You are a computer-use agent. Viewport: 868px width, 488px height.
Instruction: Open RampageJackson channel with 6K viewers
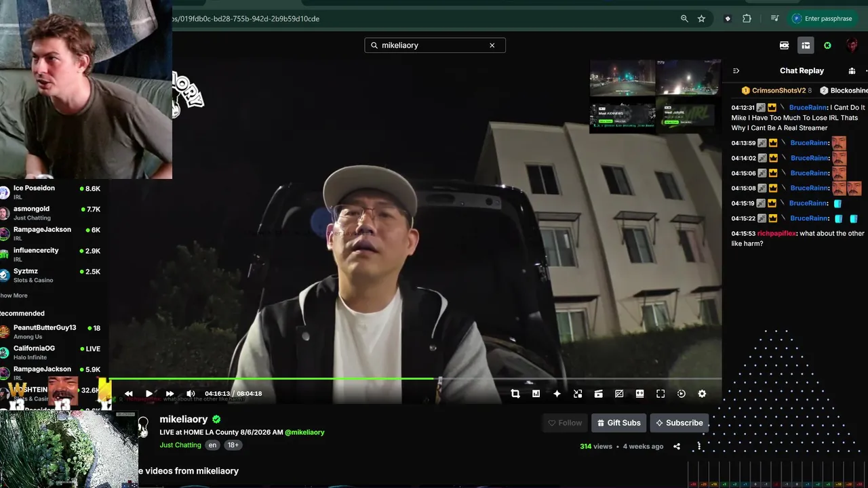[x=51, y=234]
